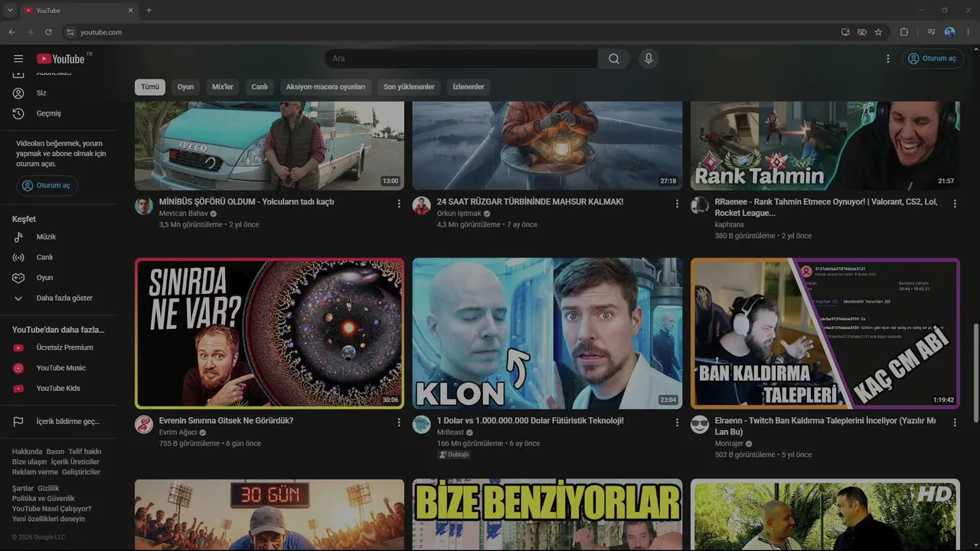Select the İzlenenler filter chip
Screen dimensions: 980x551
[x=469, y=87]
